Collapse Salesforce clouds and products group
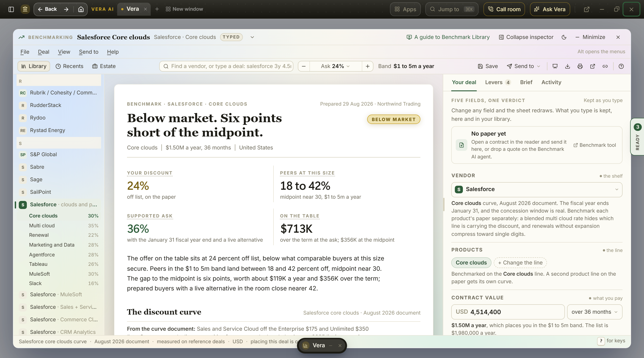644x358 pixels. tap(59, 205)
